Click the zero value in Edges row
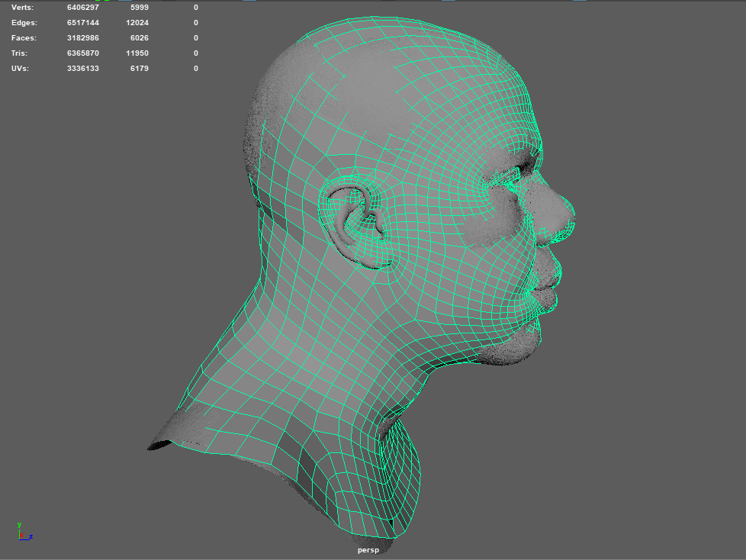 tap(195, 23)
